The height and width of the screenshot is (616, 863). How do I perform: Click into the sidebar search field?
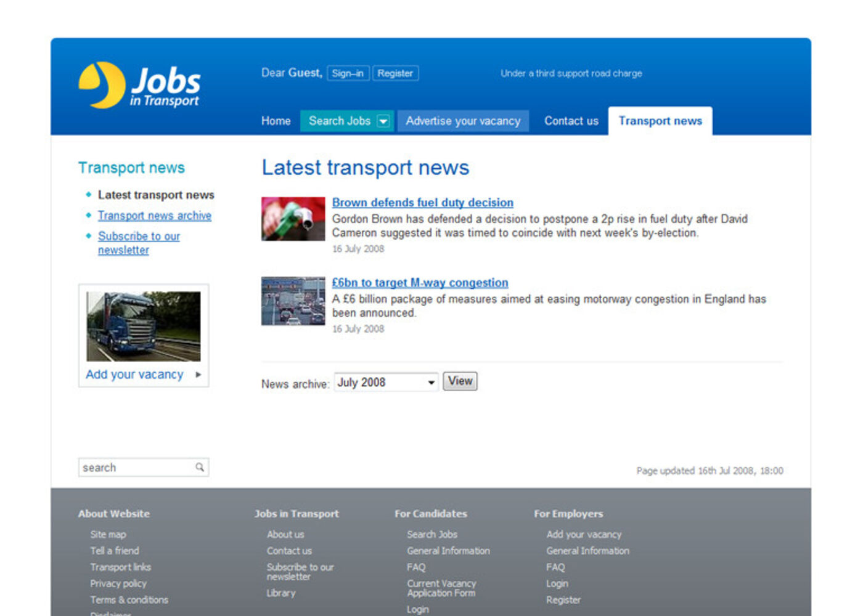pos(136,468)
